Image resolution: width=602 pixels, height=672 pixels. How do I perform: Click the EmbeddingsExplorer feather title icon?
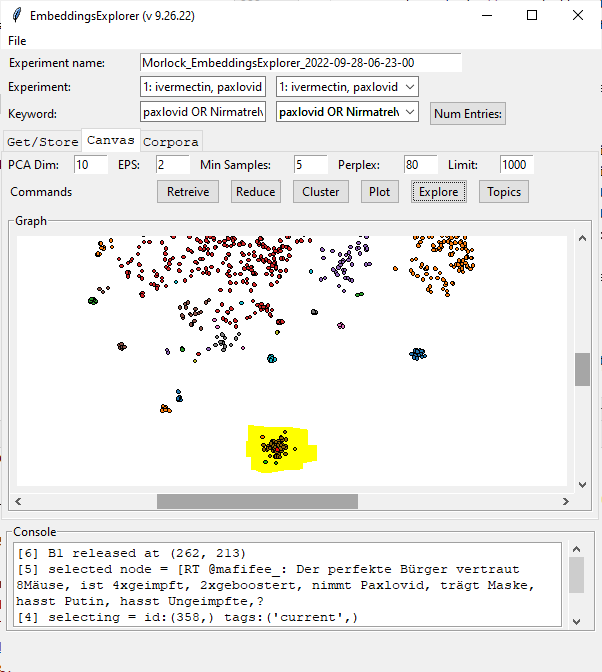tap(16, 16)
